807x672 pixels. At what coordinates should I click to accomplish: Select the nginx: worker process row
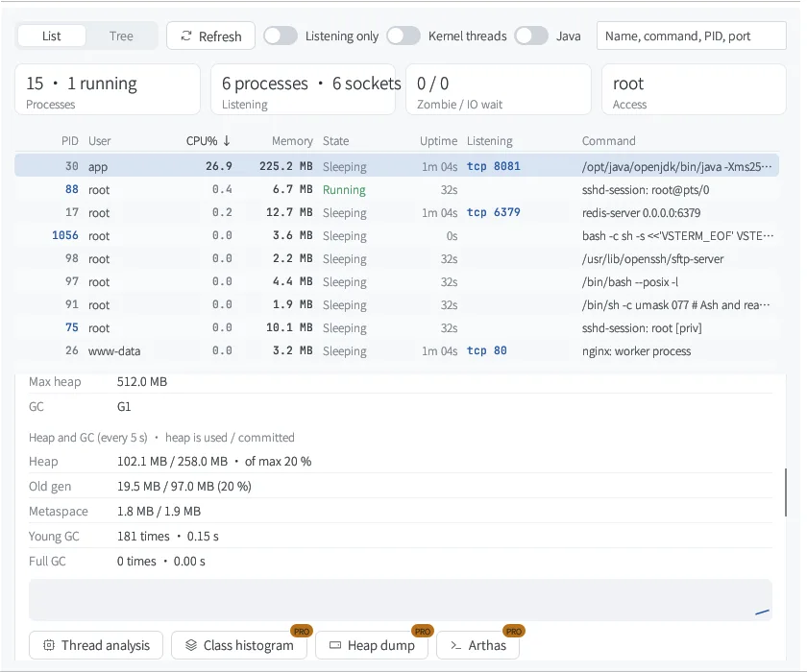tap(397, 350)
